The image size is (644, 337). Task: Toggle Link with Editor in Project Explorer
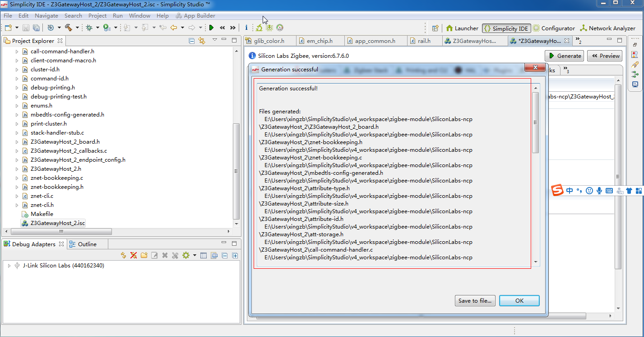202,41
